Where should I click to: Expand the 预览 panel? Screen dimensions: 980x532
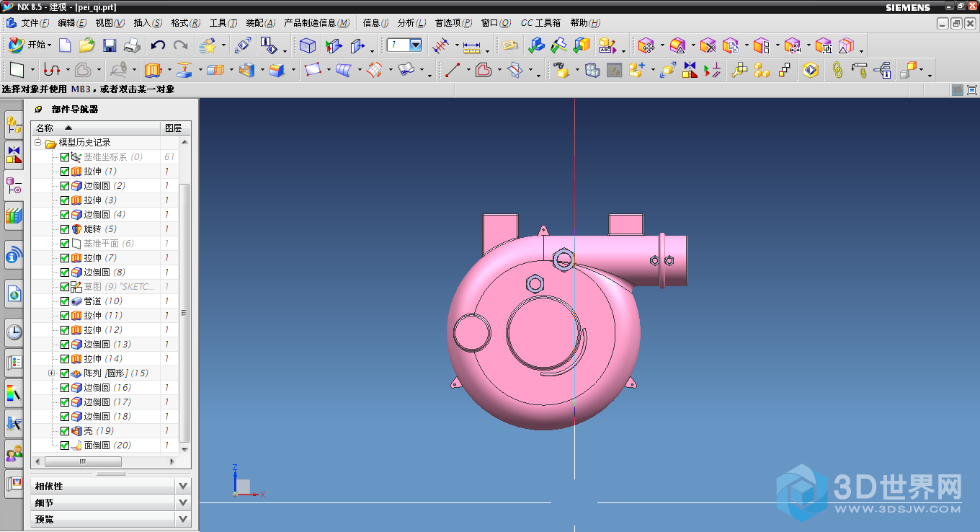pos(183,519)
